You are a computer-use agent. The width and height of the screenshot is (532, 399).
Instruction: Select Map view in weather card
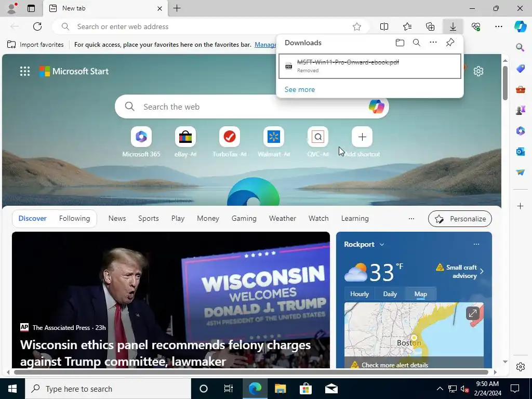(x=420, y=294)
